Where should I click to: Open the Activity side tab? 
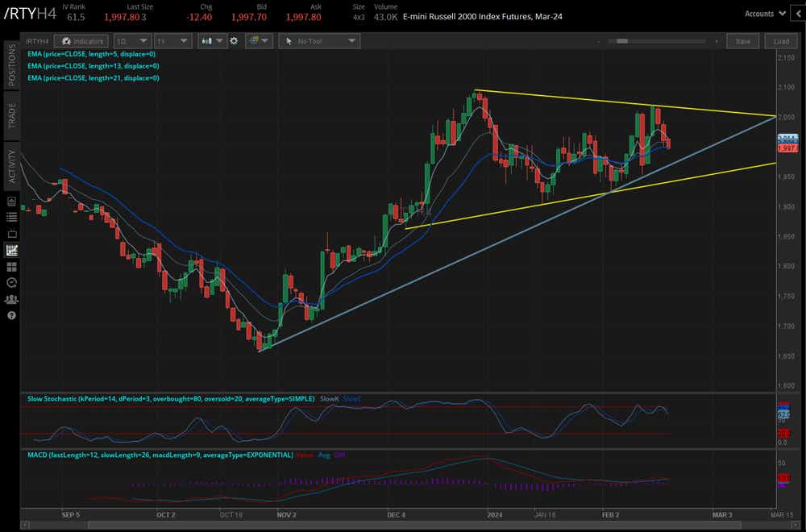[x=11, y=167]
